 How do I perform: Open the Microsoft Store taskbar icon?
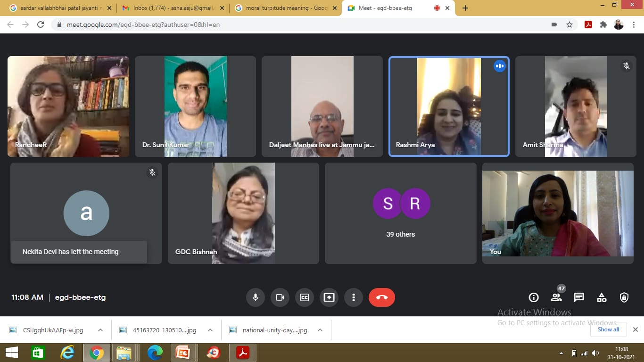click(x=38, y=353)
